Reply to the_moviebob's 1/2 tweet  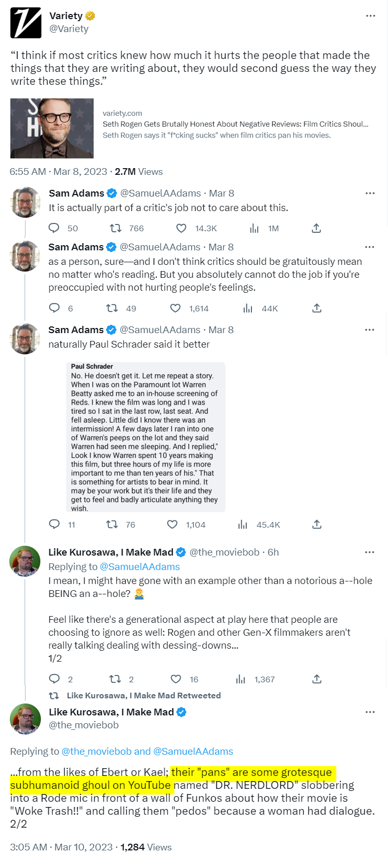coord(54,679)
